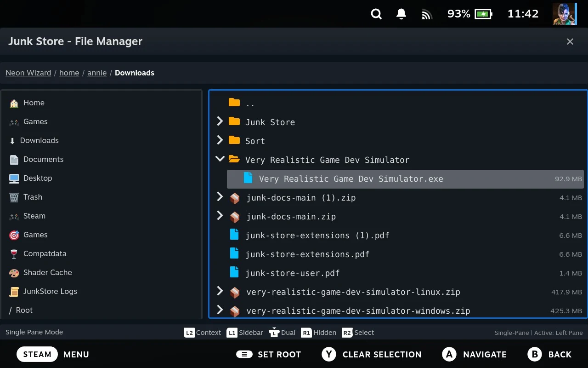
Task: Expand junk-docs-main (1).zip chevron
Action: click(220, 196)
